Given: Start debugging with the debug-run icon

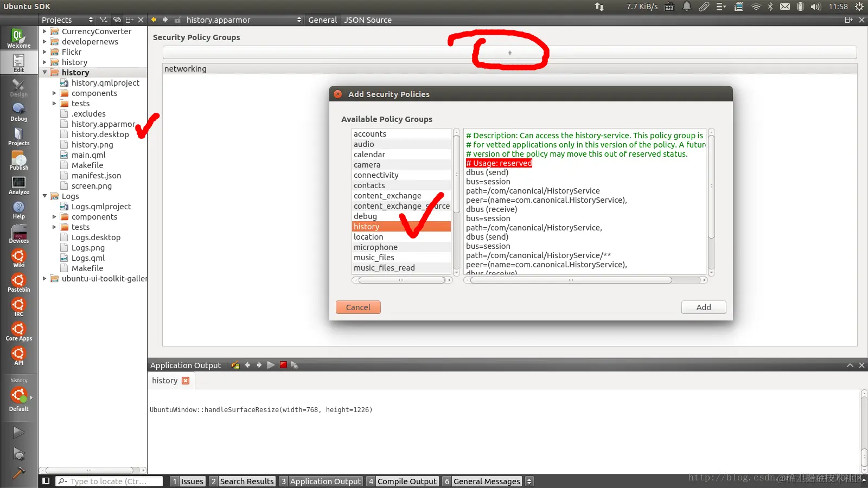Looking at the screenshot, I should 18,454.
